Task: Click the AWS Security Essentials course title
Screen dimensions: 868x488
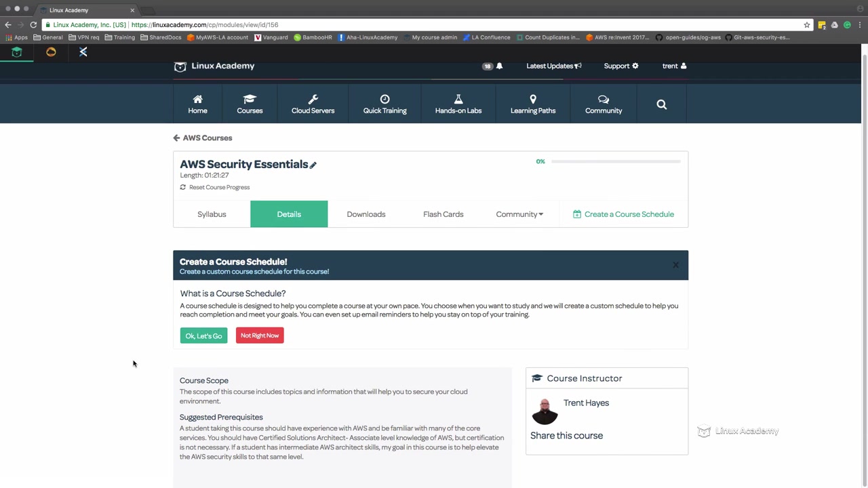Action: pos(244,164)
